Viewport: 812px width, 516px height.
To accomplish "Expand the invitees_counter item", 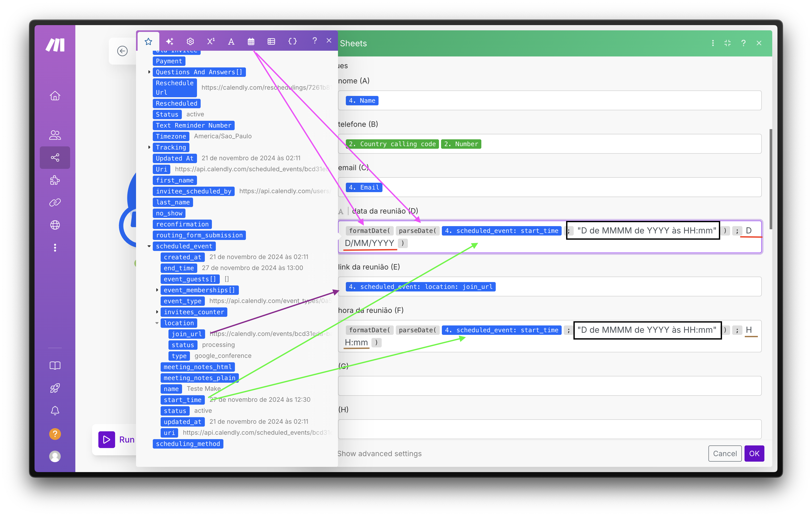I will click(x=157, y=312).
